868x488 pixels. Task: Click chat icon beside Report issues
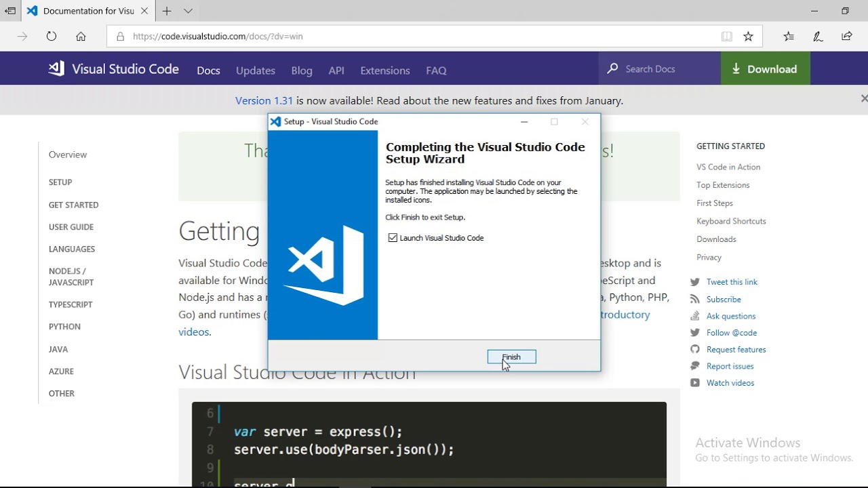(x=694, y=366)
